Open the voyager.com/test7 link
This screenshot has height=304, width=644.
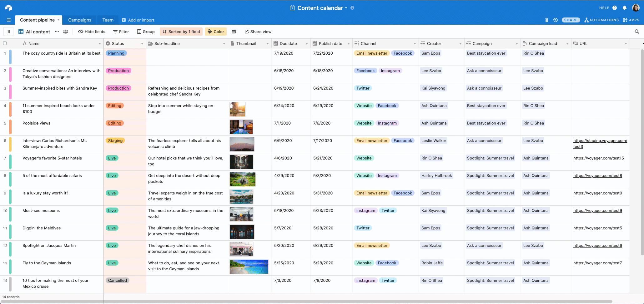tap(597, 263)
